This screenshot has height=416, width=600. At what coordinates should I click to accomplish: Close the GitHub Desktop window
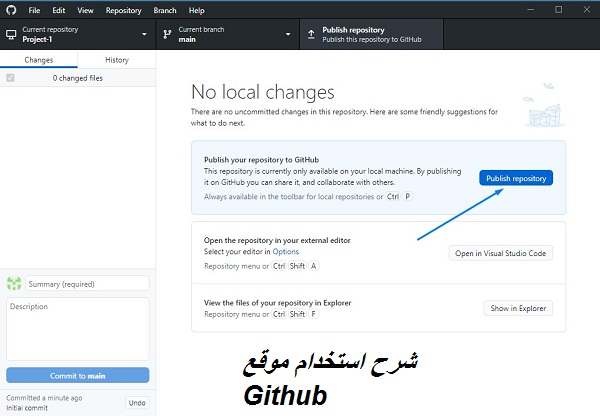click(x=587, y=10)
